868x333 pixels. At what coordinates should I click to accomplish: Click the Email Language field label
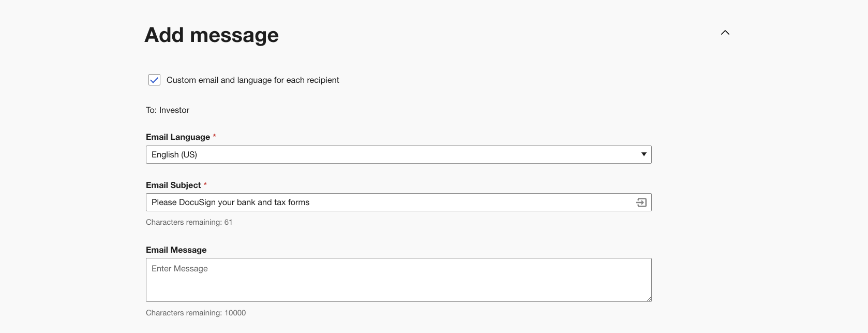(x=178, y=137)
